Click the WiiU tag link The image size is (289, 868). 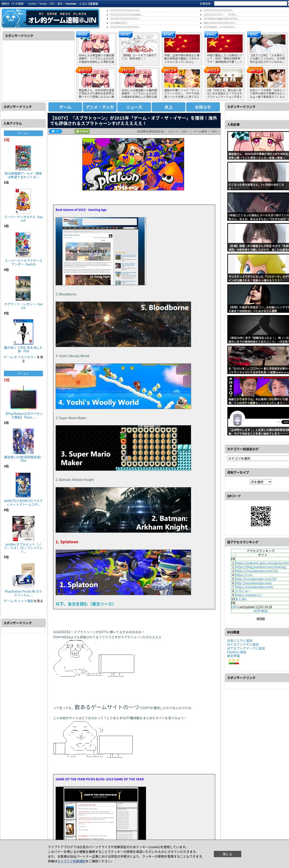(214, 131)
